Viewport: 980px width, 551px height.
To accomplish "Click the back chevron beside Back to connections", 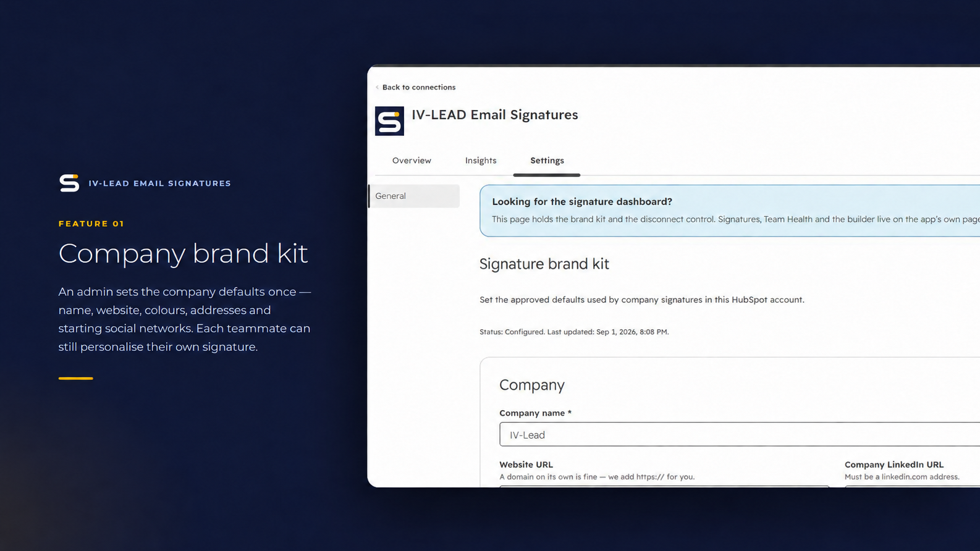I will 377,87.
